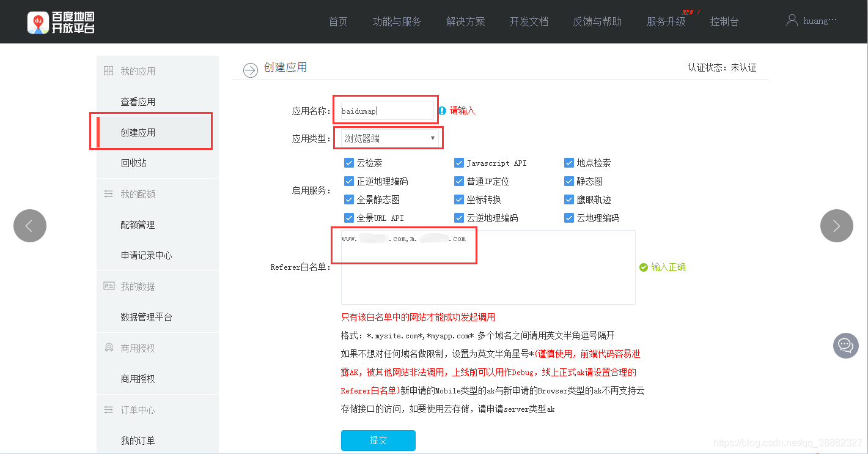Screen dimensions: 868x454
Task: Open the 首页 nav item
Action: (338, 21)
